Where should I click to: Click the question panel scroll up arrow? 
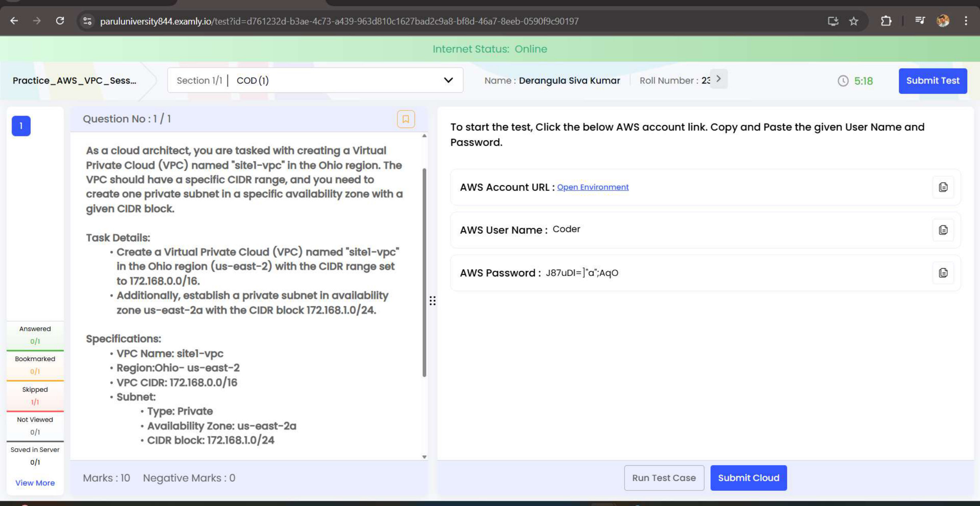coord(424,136)
